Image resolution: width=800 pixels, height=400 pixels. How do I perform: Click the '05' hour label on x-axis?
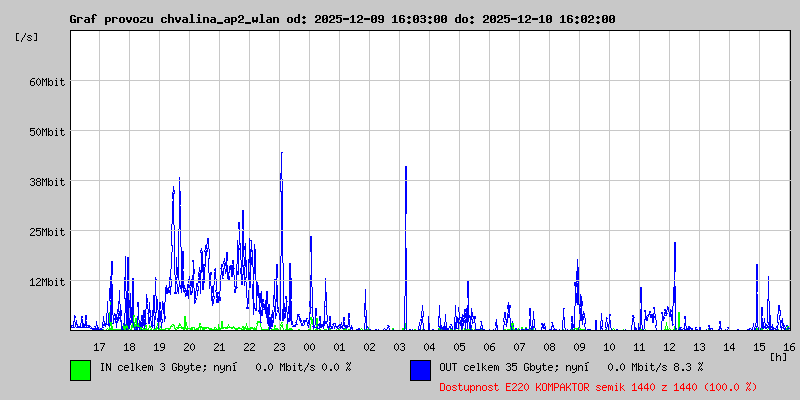coord(460,347)
